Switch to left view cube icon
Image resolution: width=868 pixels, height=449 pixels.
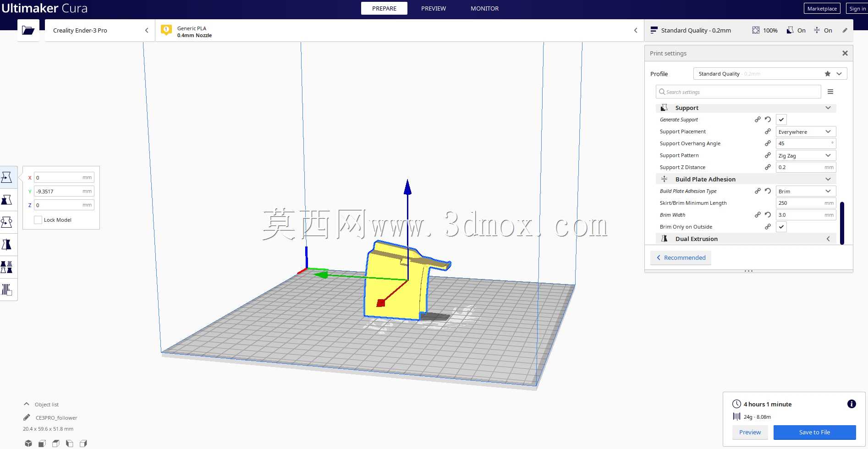pyautogui.click(x=70, y=443)
